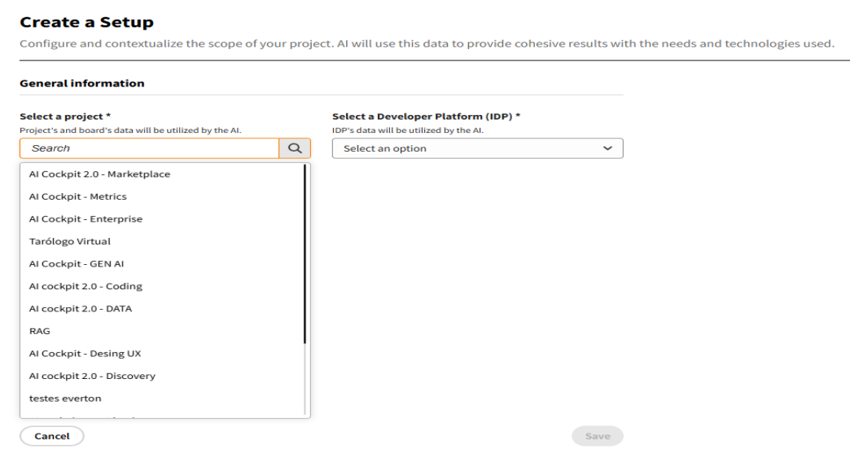Select "AI Cockpit - GEN AI" option
Image resolution: width=868 pixels, height=467 pixels.
coord(76,264)
